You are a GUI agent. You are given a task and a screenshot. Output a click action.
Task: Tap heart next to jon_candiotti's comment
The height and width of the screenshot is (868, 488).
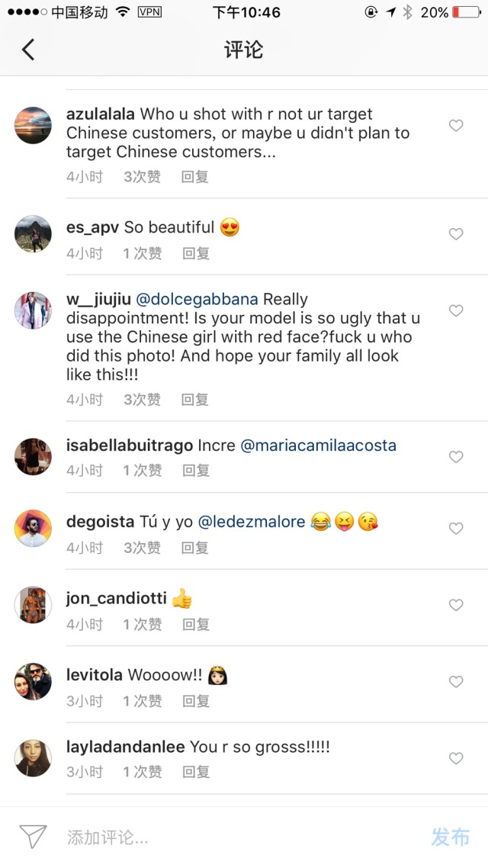coord(456,605)
